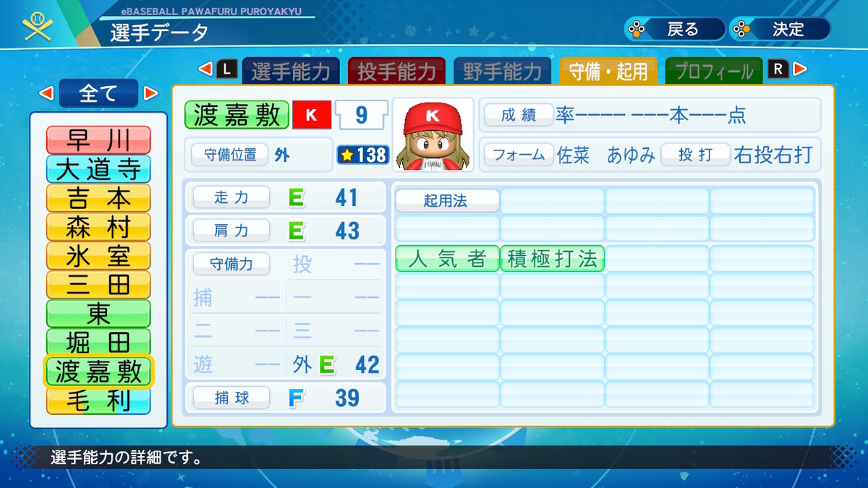This screenshot has height=488, width=868.
Task: Select player 毛利 in list
Action: pyautogui.click(x=98, y=401)
